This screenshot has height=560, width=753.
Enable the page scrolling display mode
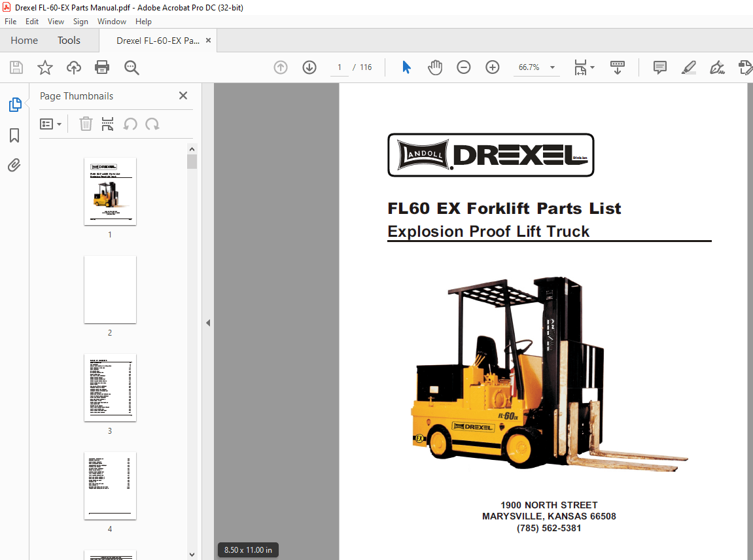618,67
